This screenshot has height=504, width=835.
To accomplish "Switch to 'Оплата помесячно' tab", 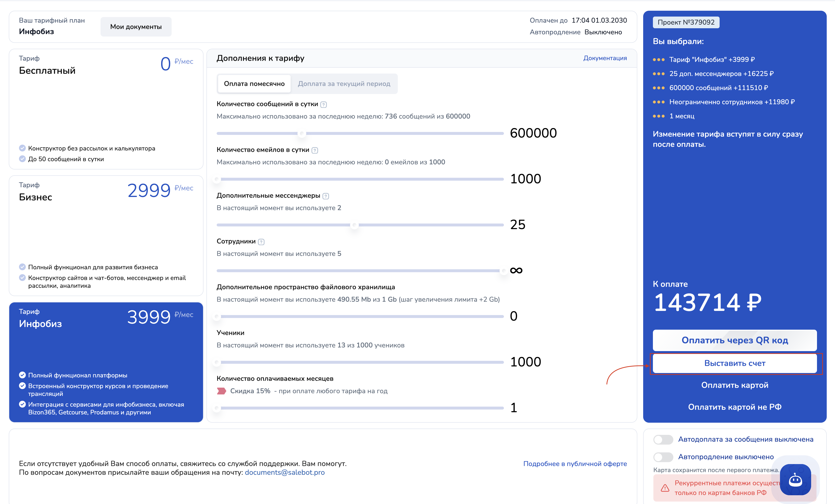I will 254,84.
